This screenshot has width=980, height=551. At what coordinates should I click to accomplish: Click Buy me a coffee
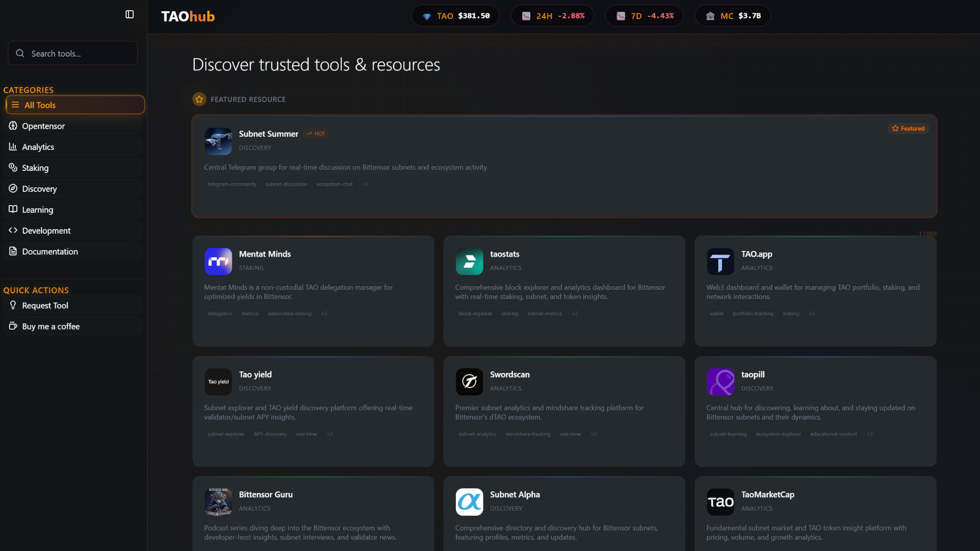[x=73, y=327]
